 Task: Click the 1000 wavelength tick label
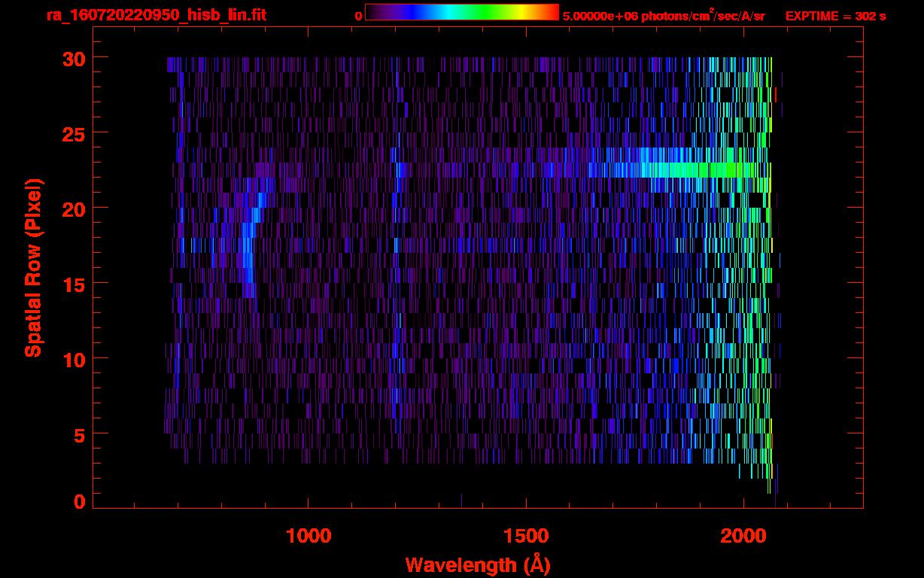[x=309, y=536]
